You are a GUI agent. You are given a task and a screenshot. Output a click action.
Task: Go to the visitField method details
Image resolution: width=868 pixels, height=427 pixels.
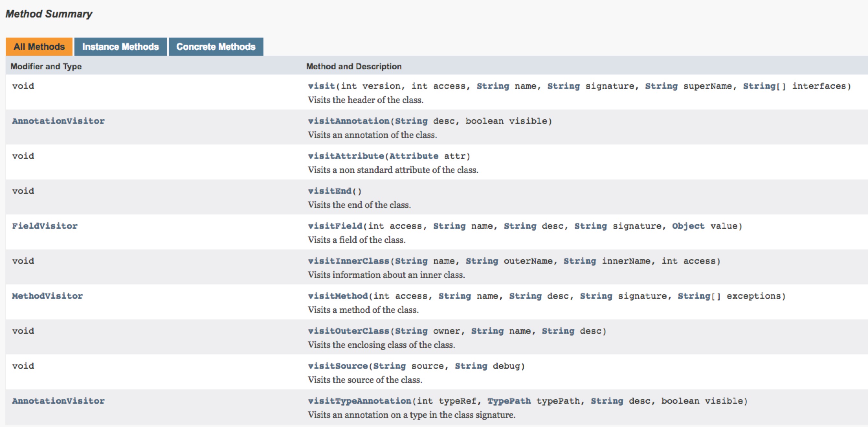tap(335, 226)
